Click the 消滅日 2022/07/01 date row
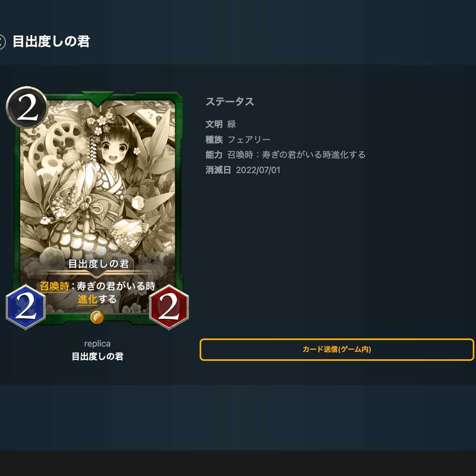The width and height of the screenshot is (476, 476). pyautogui.click(x=243, y=170)
